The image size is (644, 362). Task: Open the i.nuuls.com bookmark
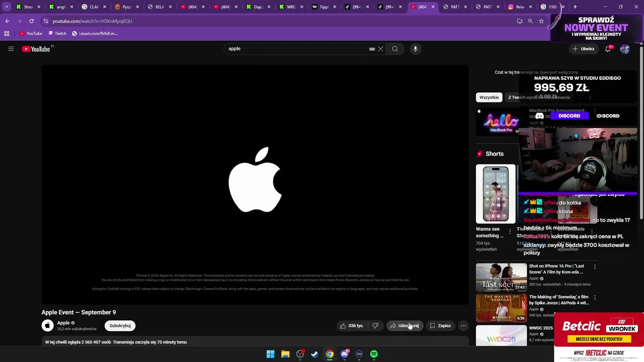(x=95, y=33)
